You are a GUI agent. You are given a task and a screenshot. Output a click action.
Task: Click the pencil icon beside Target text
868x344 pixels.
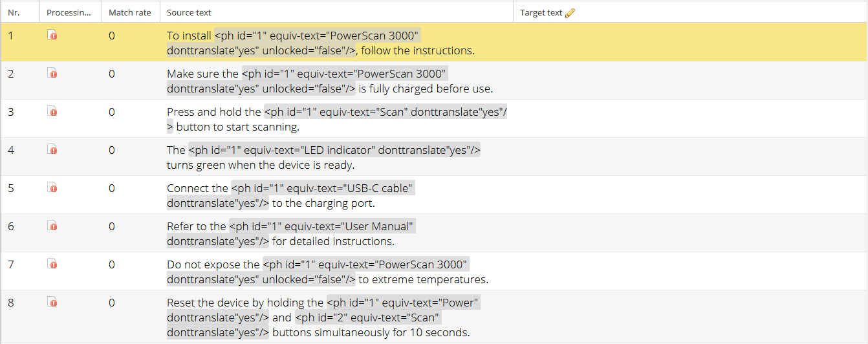[x=570, y=13]
